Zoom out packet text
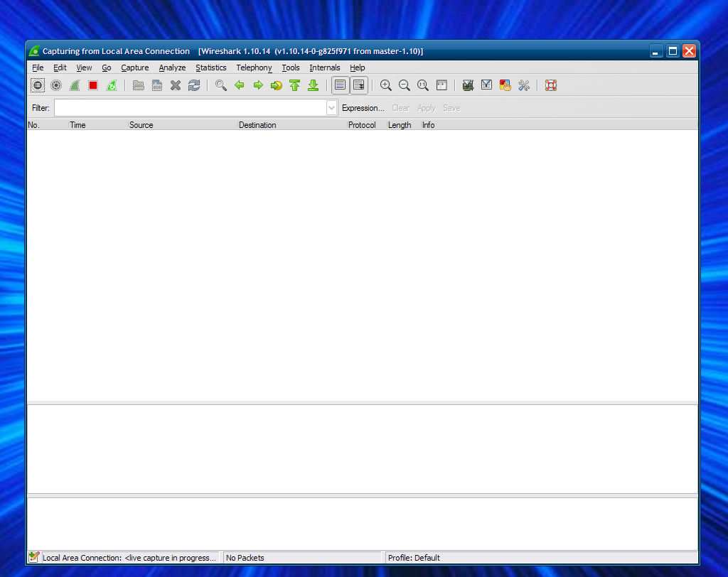728x577 pixels. [x=405, y=85]
